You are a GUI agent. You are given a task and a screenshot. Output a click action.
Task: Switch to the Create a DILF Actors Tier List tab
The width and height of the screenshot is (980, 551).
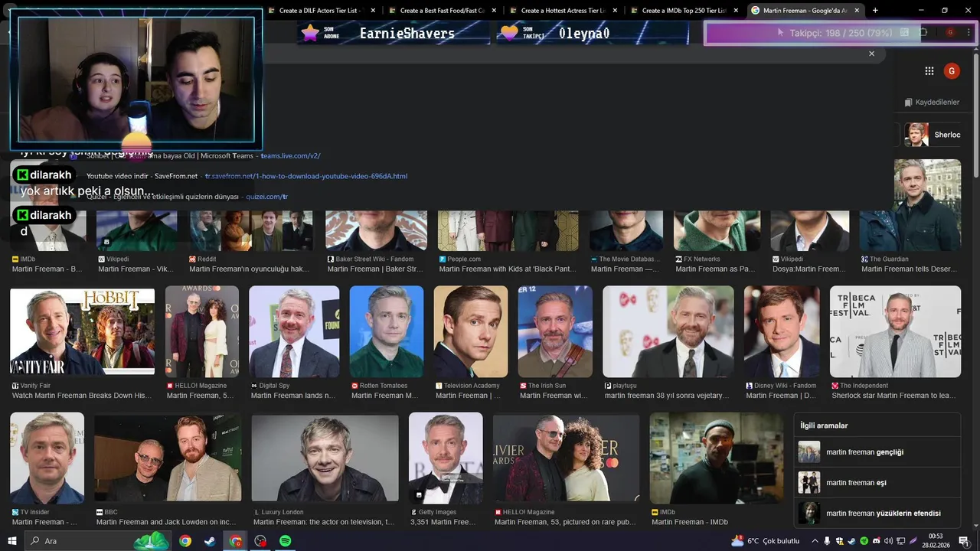pyautogui.click(x=320, y=11)
